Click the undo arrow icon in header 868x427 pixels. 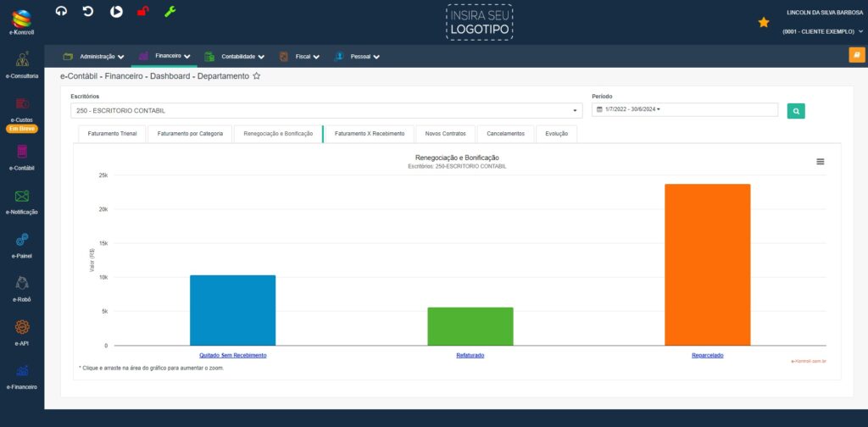[x=88, y=11]
